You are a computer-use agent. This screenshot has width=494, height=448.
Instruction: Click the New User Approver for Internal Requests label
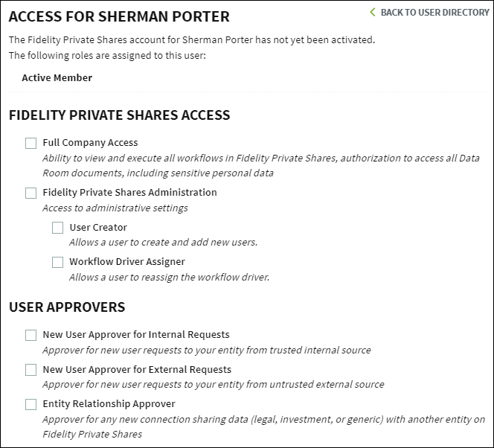pos(136,335)
